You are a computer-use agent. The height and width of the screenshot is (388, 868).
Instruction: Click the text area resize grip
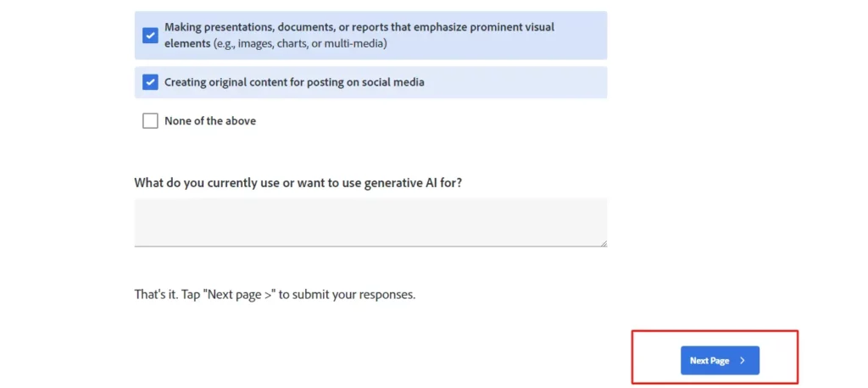coord(604,243)
